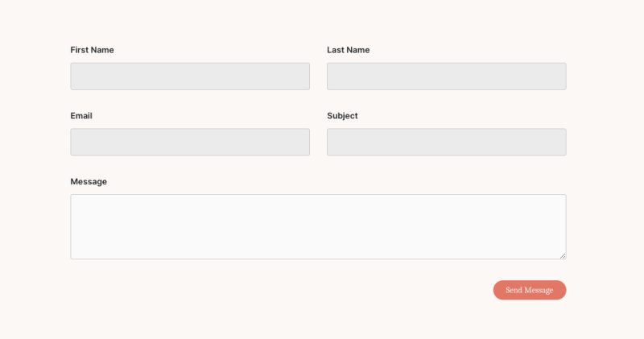Activate the Last Name entry field

(446, 76)
